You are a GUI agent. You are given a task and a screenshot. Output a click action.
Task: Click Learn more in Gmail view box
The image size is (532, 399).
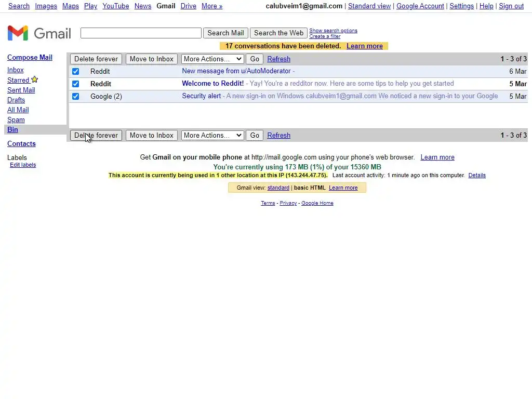(343, 188)
